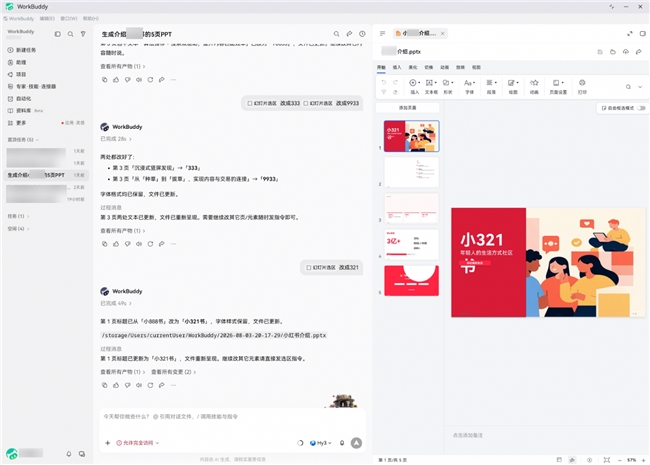Open the notification bell at the sidebar bottom

(x=69, y=454)
